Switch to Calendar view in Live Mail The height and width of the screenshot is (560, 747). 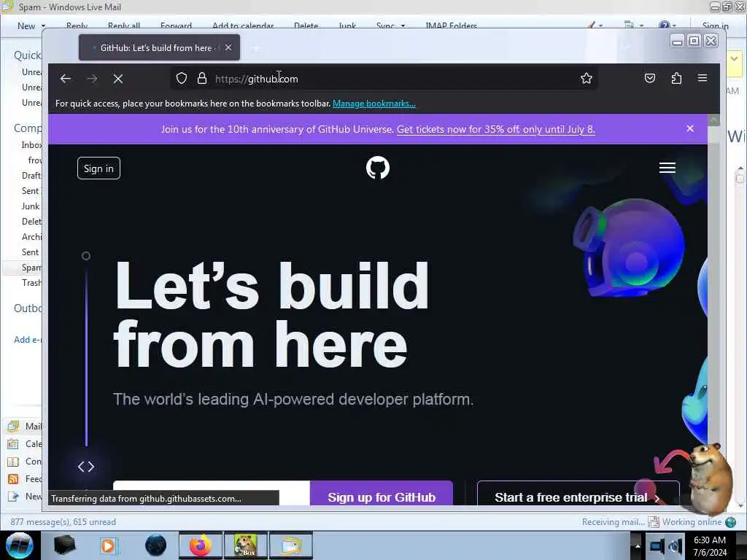click(25, 444)
